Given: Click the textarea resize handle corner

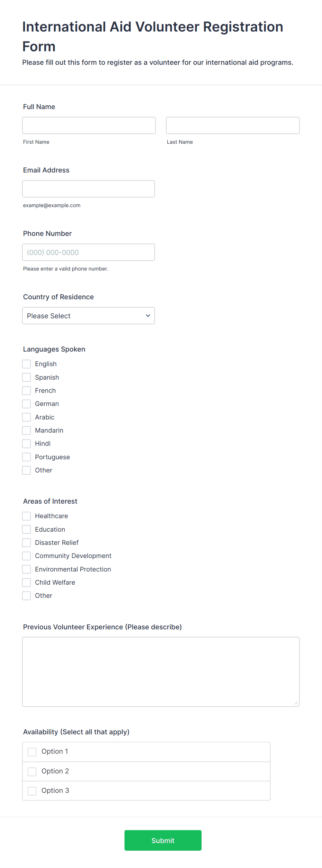Looking at the screenshot, I should click(296, 703).
